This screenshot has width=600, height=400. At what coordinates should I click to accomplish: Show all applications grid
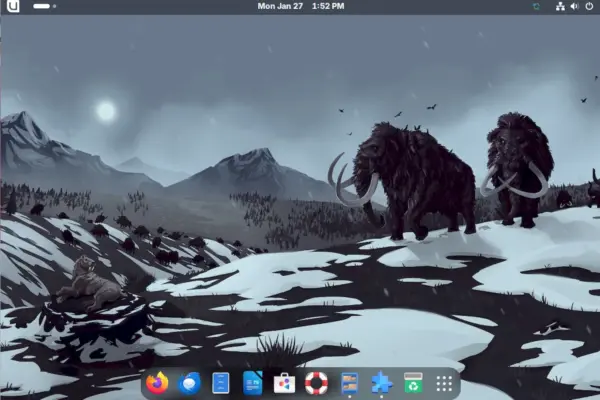444,383
